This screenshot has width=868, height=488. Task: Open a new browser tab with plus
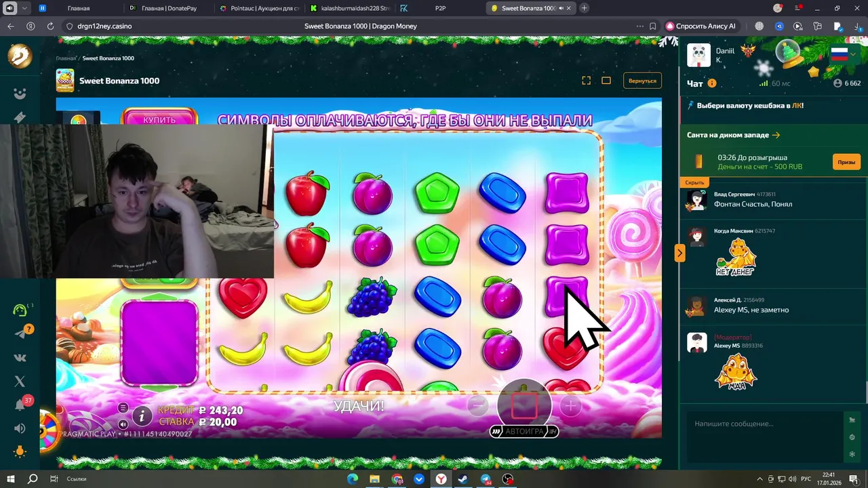click(585, 8)
